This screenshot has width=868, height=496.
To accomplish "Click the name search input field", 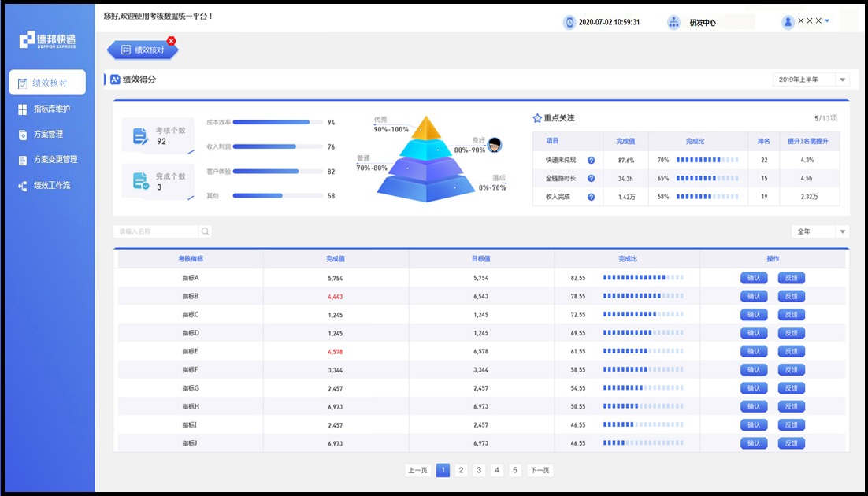I will [155, 231].
